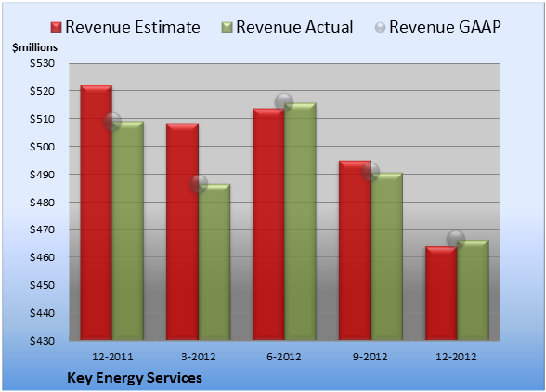This screenshot has height=392, width=546.
Task: Select the red estimate bar for 12-2012
Action: [441, 294]
